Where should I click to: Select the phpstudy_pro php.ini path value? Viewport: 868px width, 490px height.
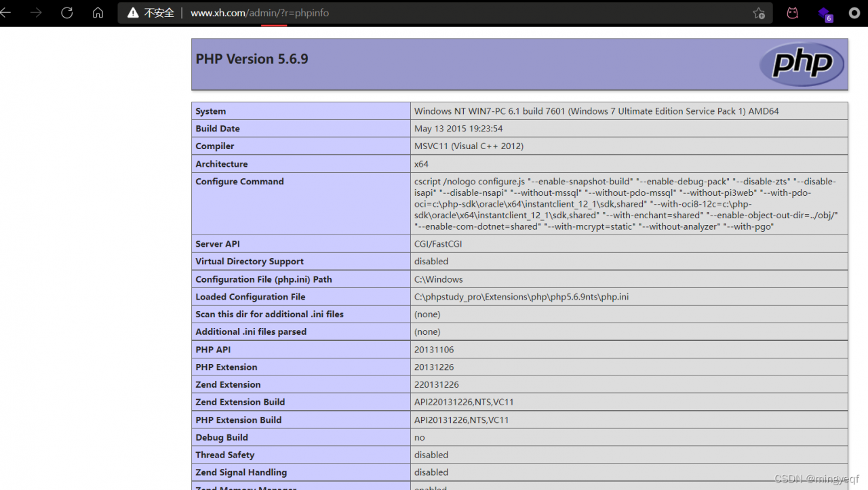(521, 297)
